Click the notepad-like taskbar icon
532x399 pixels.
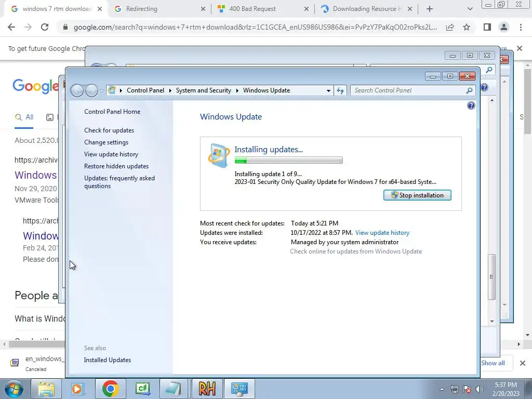pos(175,389)
